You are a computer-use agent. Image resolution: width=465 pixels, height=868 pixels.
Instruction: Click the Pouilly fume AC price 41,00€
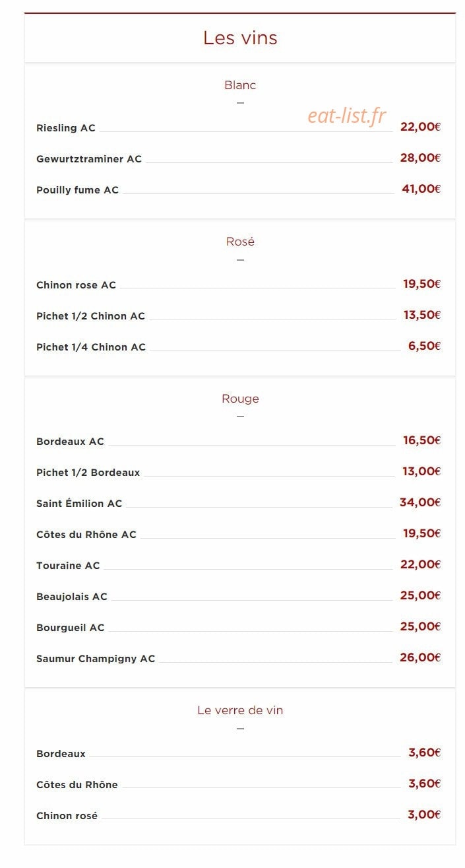click(x=421, y=189)
